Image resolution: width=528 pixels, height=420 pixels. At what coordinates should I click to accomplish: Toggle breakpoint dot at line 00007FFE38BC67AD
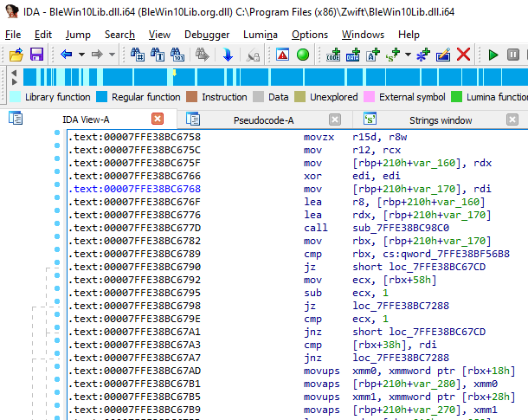(57, 366)
